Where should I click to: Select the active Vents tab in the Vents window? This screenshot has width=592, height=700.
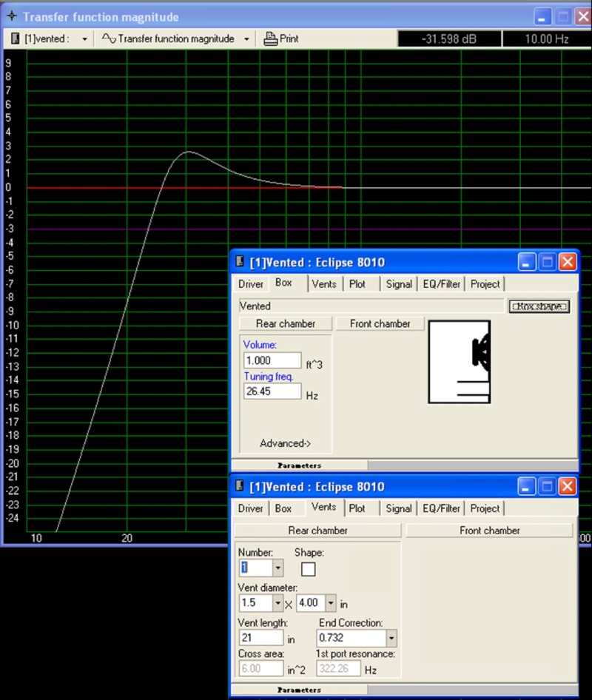(x=323, y=507)
